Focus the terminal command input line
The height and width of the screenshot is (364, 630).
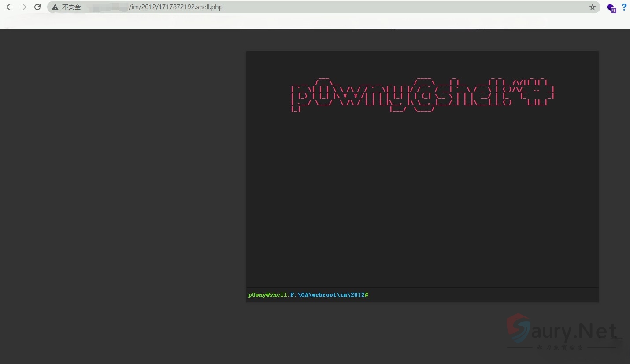point(480,295)
